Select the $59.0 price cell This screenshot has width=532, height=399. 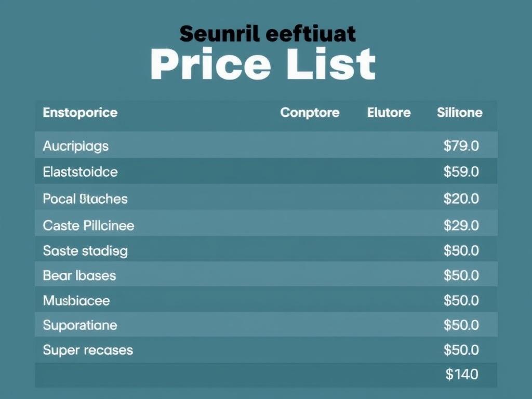click(x=461, y=171)
